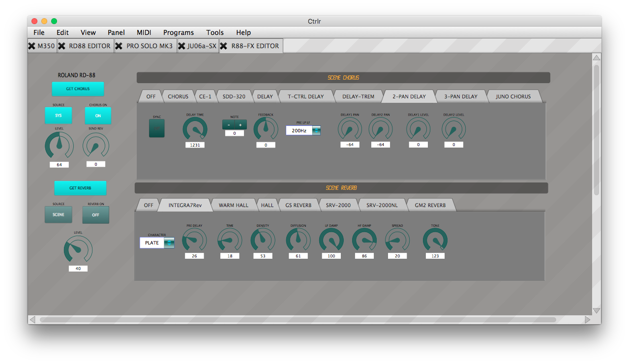629x364 pixels.
Task: Click the GET REVERB button
Action: (80, 188)
